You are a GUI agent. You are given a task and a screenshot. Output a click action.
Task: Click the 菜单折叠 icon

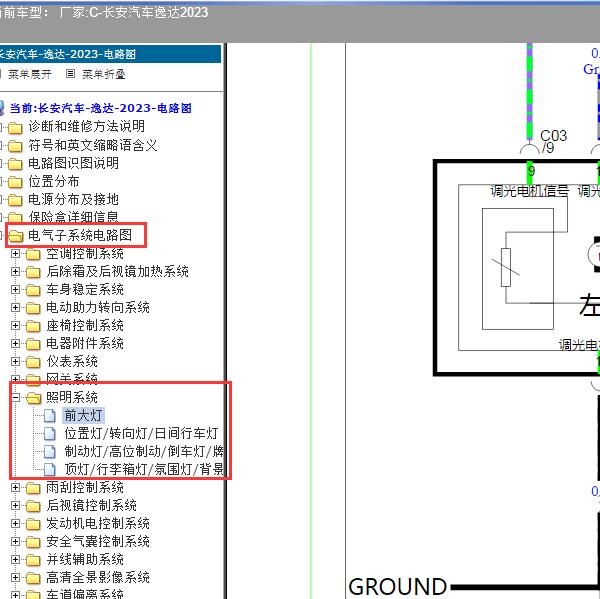click(70, 73)
